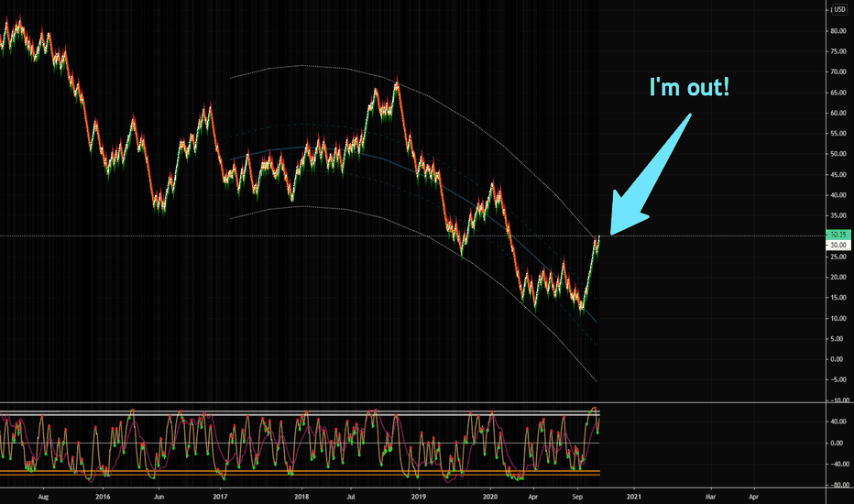The height and width of the screenshot is (504, 854).
Task: Click the Sep label on time axis
Action: point(577,497)
